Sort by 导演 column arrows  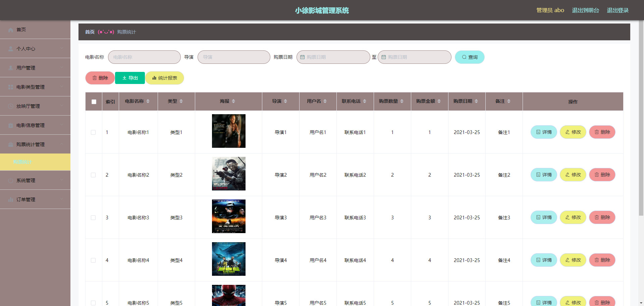pos(285,101)
